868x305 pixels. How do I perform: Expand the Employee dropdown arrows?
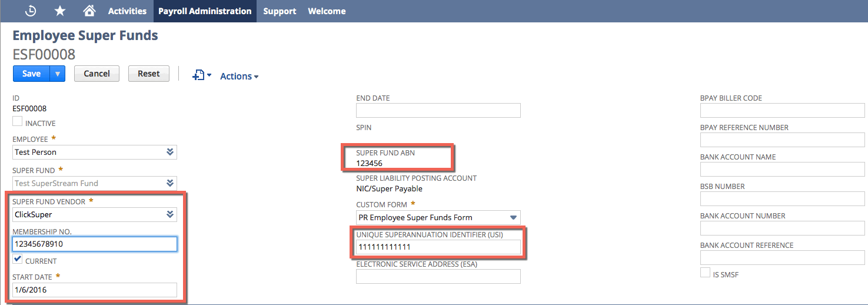tap(170, 152)
